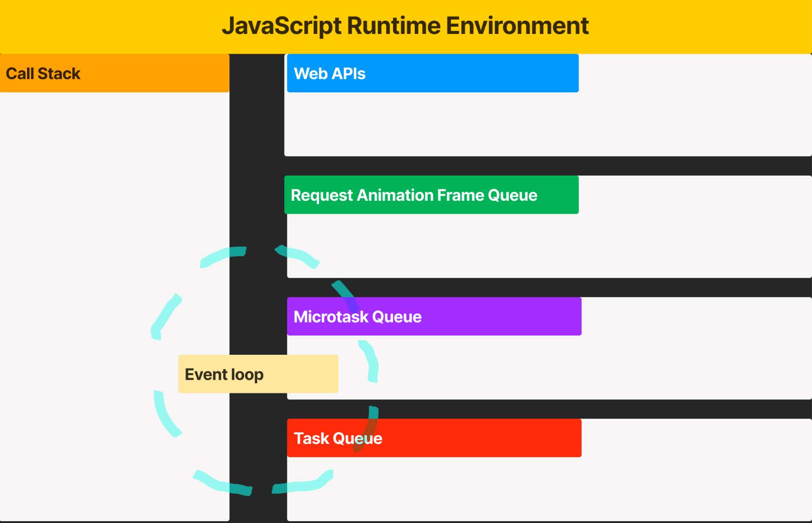Screen dimensions: 812x523
Task: Select the Microtask Queue label
Action: (x=358, y=316)
